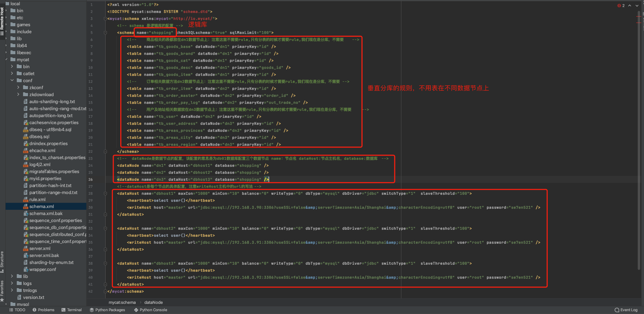Jump to previous highlighted error arrow
Image resolution: width=644 pixels, height=314 pixels.
pyautogui.click(x=630, y=6)
